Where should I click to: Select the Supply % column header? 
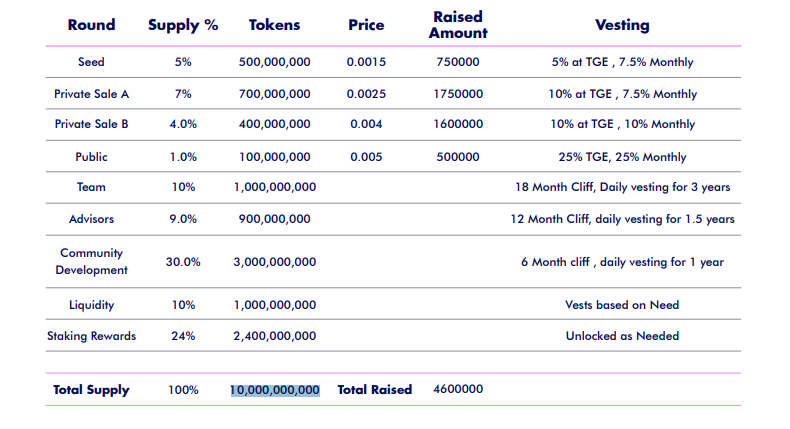point(183,25)
